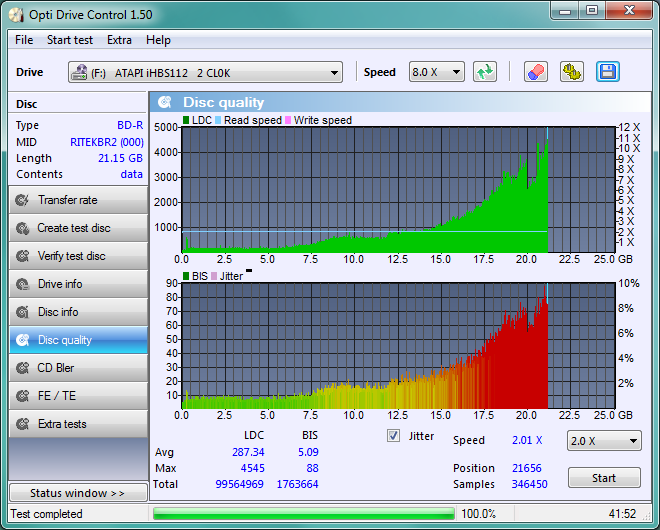Click the LDC Max value 4545
660x530 pixels.
pos(253,468)
